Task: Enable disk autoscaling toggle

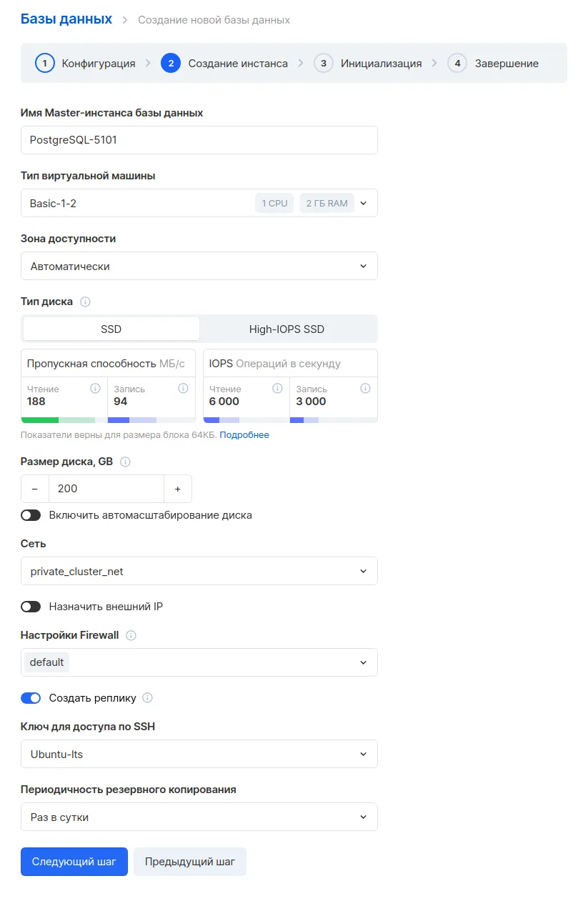Action: coord(31,515)
